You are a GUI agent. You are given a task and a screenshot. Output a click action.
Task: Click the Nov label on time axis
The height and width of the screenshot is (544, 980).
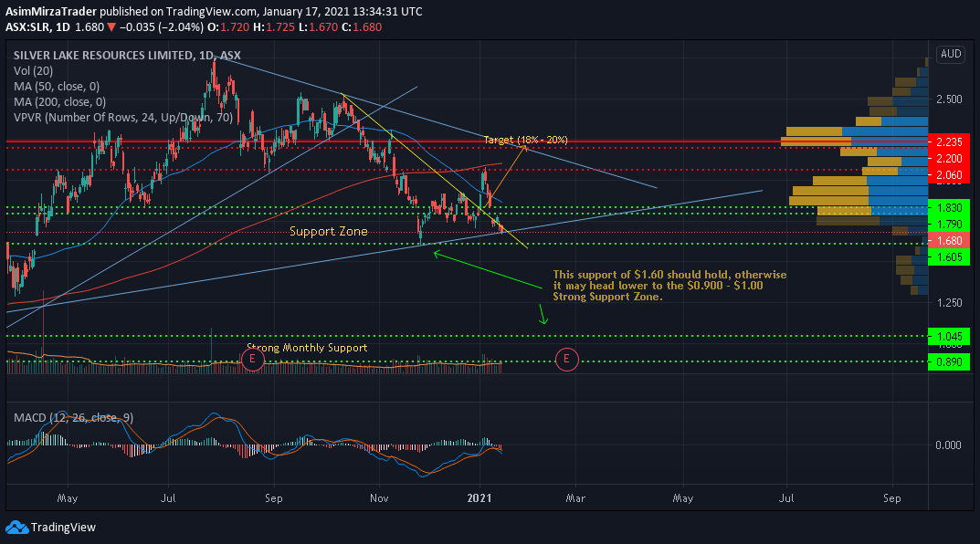point(379,498)
